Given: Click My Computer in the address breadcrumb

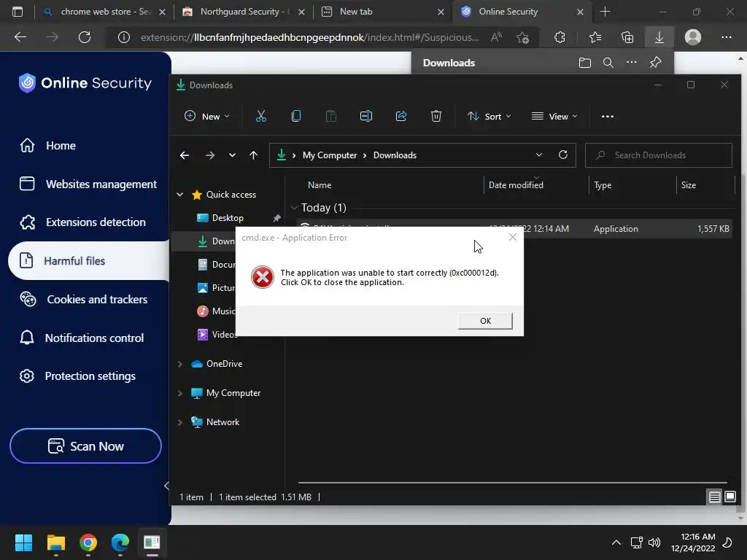Looking at the screenshot, I should [x=330, y=155].
